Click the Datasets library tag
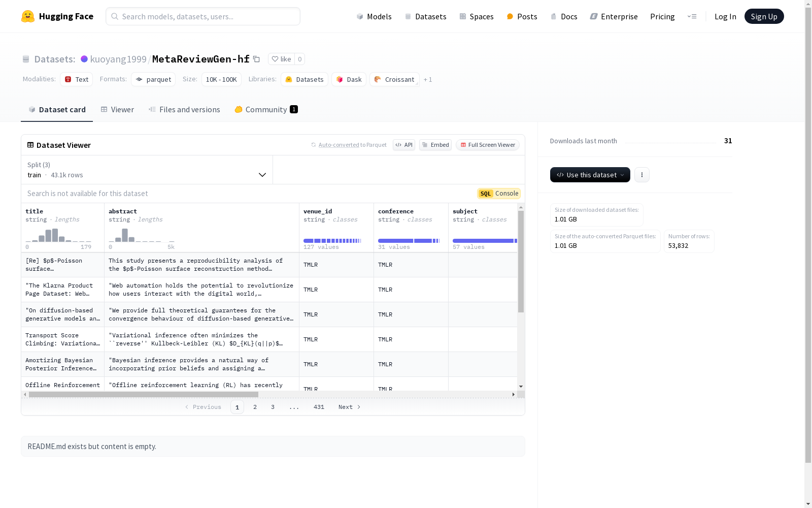812x508 pixels. [304, 79]
